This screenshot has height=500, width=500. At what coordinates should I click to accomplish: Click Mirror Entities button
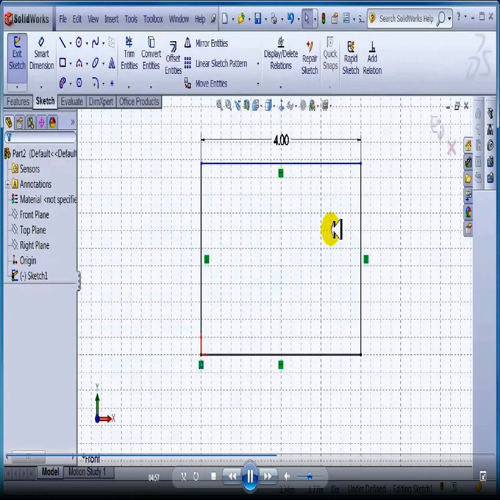pos(207,43)
